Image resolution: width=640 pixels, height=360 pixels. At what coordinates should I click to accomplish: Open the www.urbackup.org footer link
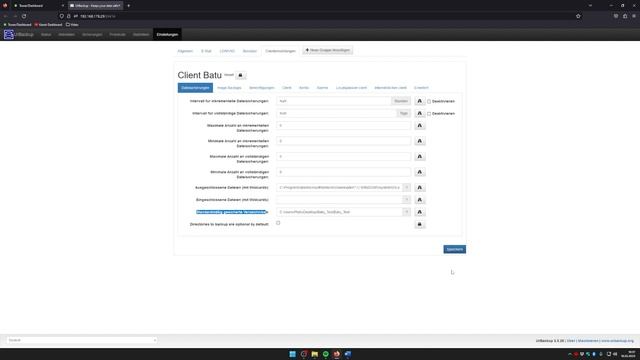[x=617, y=341]
